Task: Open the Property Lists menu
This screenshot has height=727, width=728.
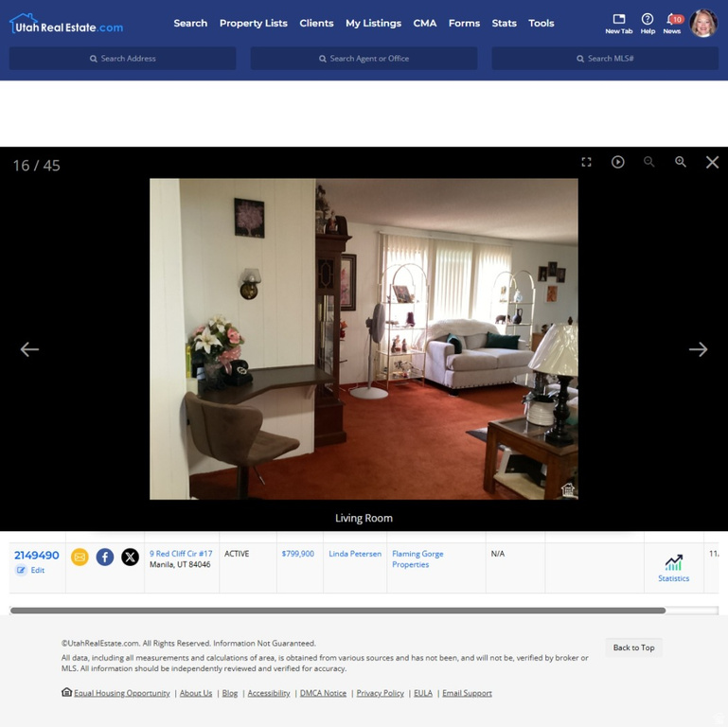Action: click(x=253, y=23)
